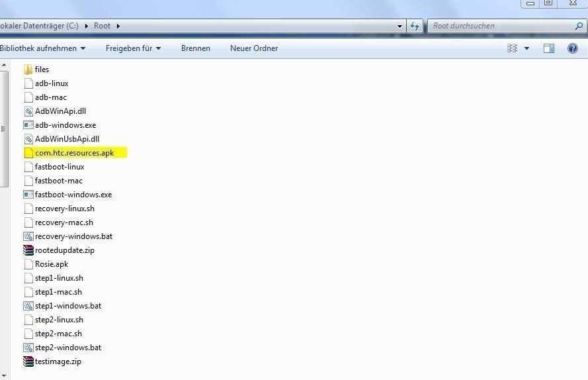588x380 pixels.
Task: Select the AdbWinApi.dll file icon
Action: (x=28, y=111)
